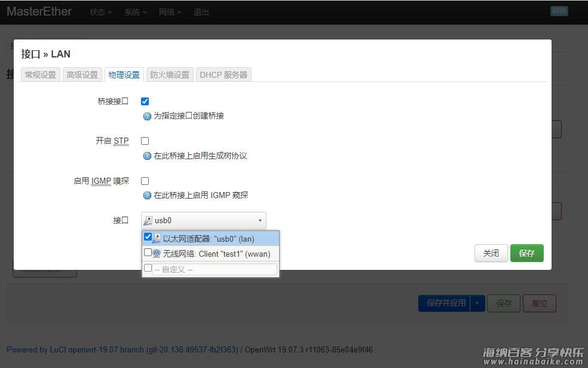Expand the arrow next to 保存并应用
Image resolution: width=588 pixels, height=368 pixels.
click(x=477, y=303)
